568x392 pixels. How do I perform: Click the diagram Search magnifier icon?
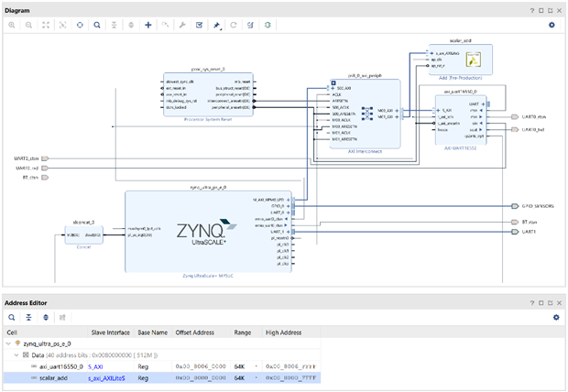tap(97, 25)
